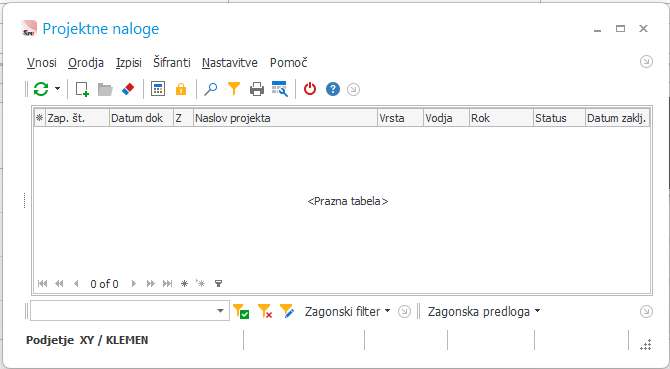Click the previous page navigator button
The image size is (670, 369).
59,284
